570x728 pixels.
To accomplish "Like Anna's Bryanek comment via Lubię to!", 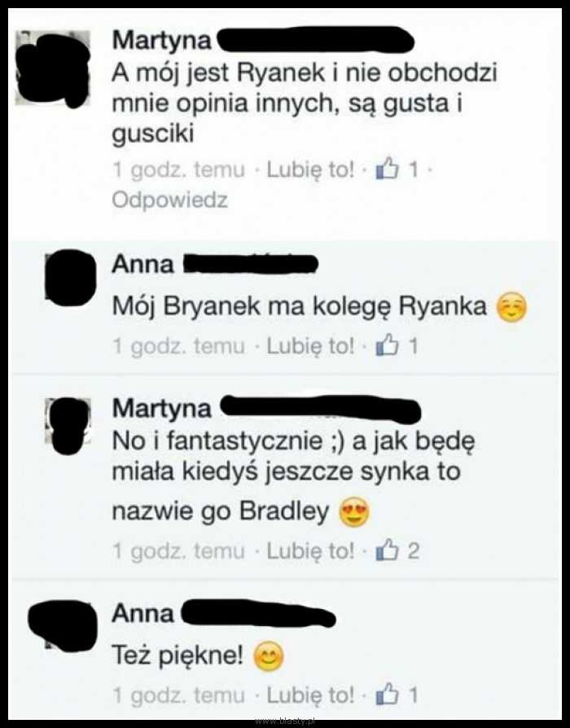I will click(310, 346).
